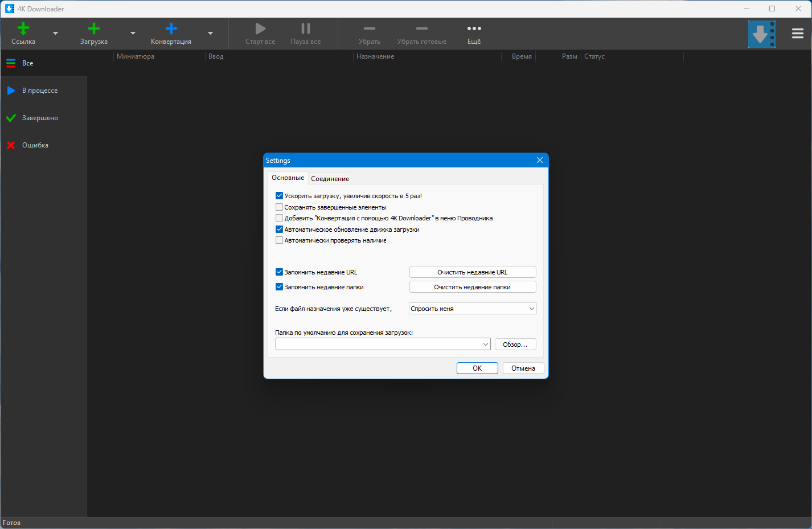Select the Основные tab
Viewport: 812px width, 529px height.
[288, 178]
